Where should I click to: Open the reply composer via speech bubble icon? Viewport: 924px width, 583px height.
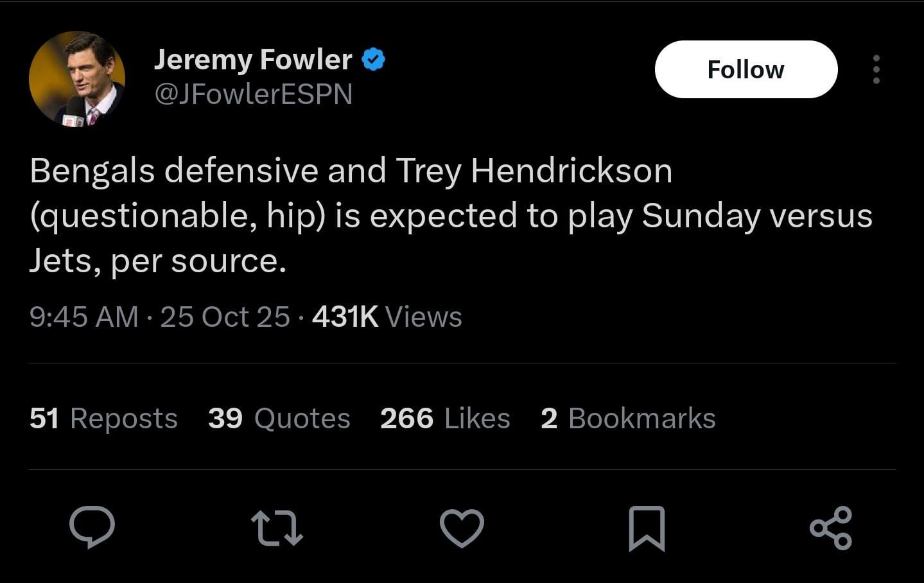pyautogui.click(x=93, y=528)
